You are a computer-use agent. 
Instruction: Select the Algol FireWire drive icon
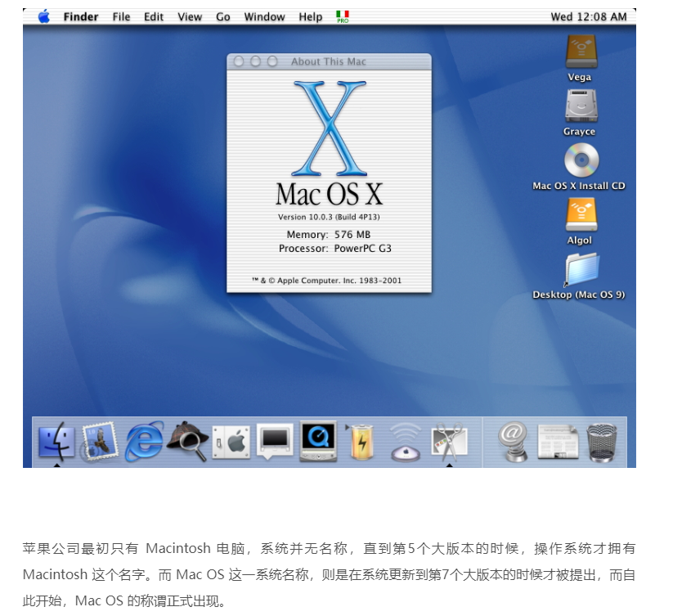(581, 214)
